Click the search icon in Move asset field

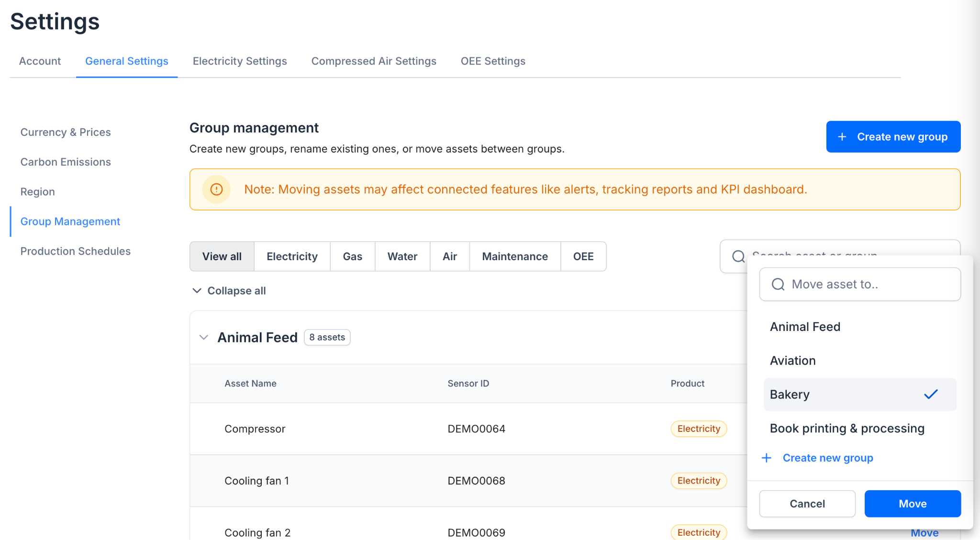tap(778, 284)
